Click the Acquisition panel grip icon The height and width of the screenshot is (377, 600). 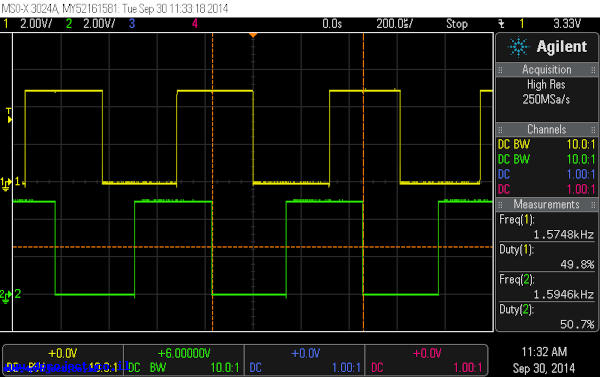coord(500,70)
